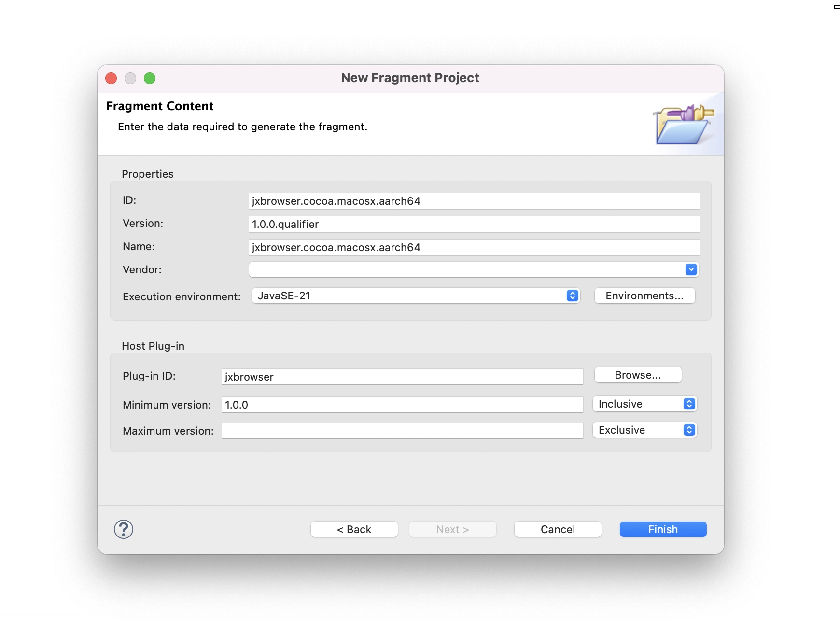Focus the ID text field
This screenshot has height=621, width=840.
[474, 201]
